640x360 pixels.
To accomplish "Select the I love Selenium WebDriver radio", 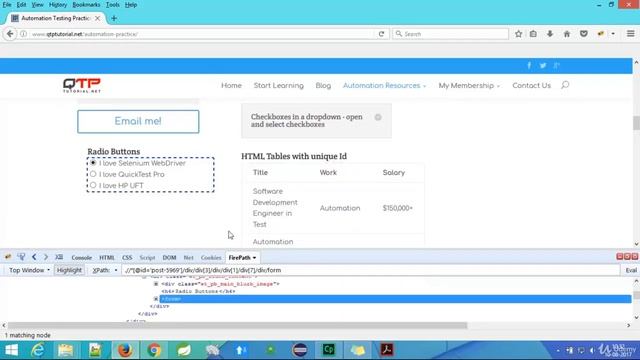I will (x=93, y=163).
